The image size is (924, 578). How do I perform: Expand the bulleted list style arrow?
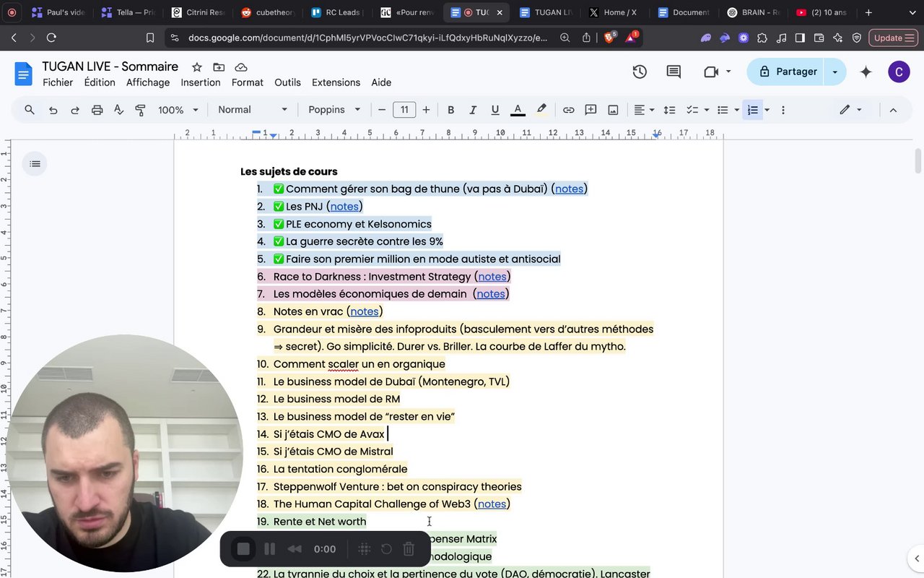tap(736, 110)
